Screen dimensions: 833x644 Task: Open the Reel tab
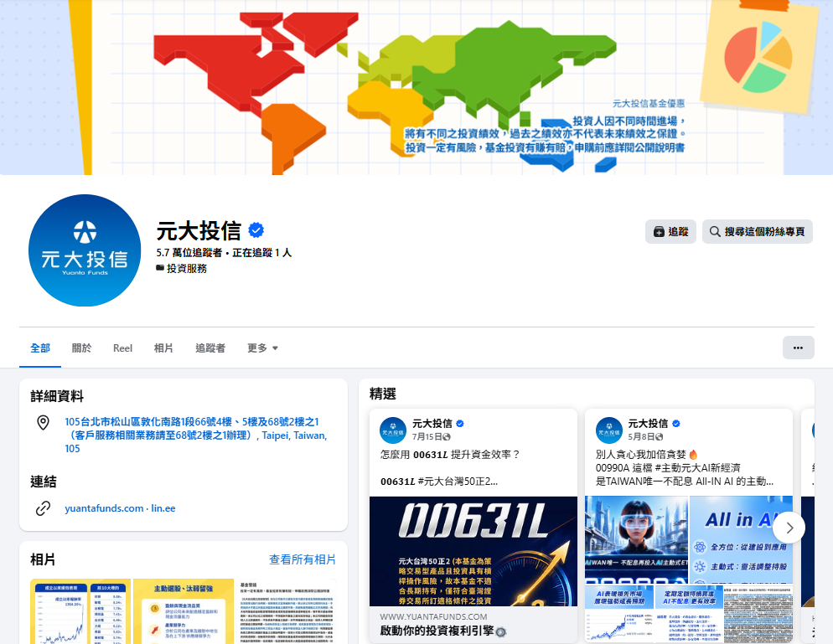[122, 348]
